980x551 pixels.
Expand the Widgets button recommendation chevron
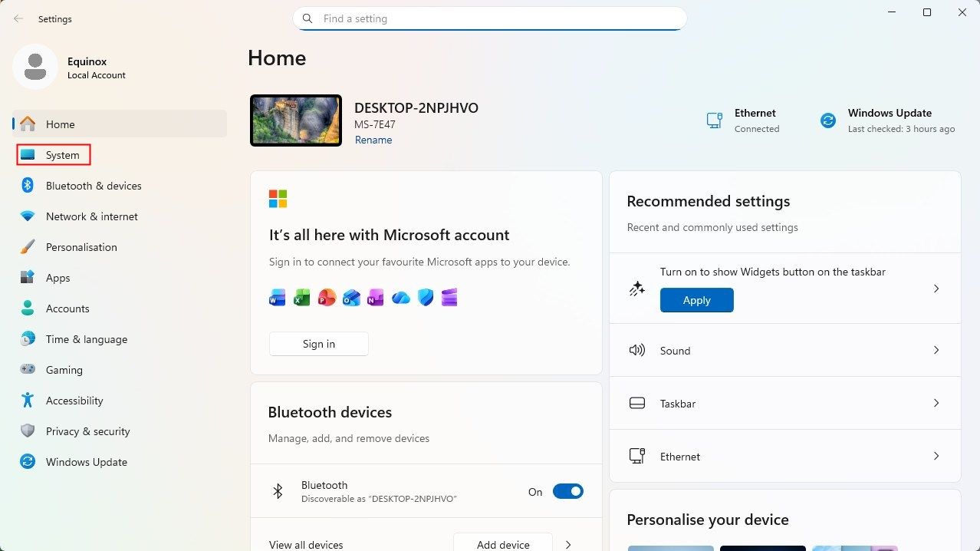pos(936,289)
